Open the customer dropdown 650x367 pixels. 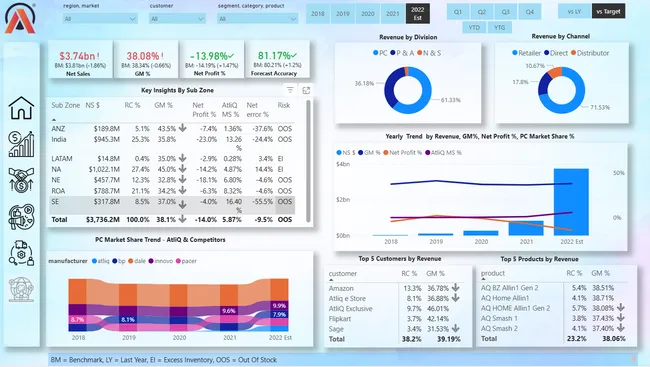[x=177, y=19]
